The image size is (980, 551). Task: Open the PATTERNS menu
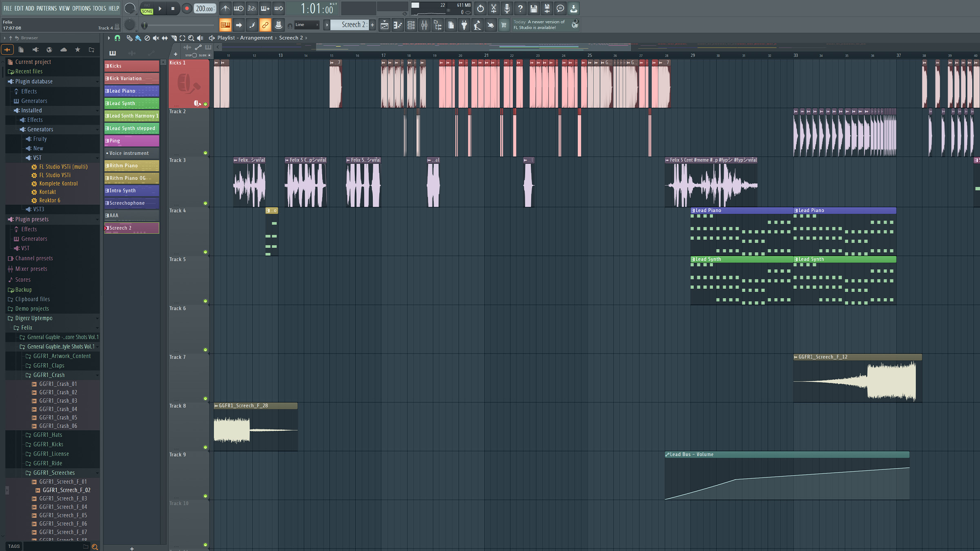[x=46, y=8]
